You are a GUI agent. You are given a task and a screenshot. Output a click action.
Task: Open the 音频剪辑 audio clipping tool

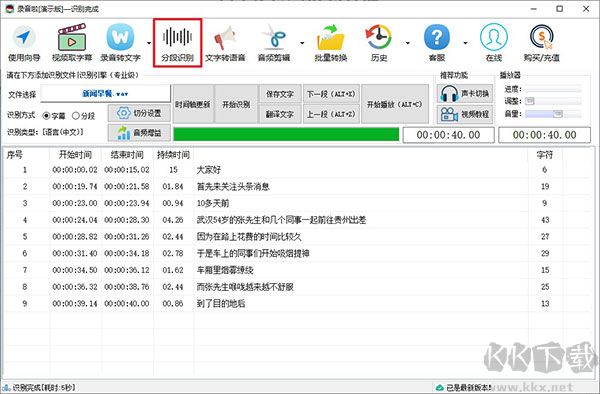pos(274,43)
